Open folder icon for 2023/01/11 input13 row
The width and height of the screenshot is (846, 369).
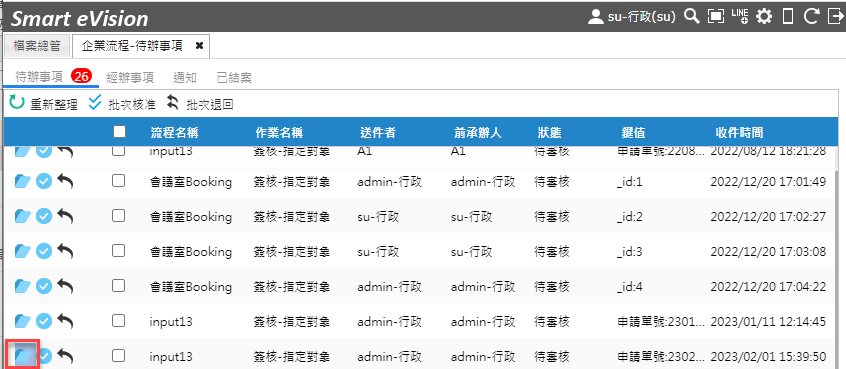22,322
